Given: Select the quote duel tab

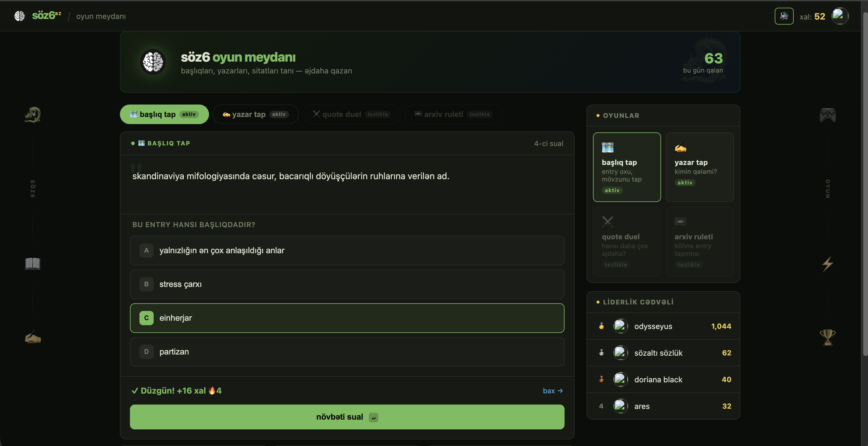Looking at the screenshot, I should 351,114.
